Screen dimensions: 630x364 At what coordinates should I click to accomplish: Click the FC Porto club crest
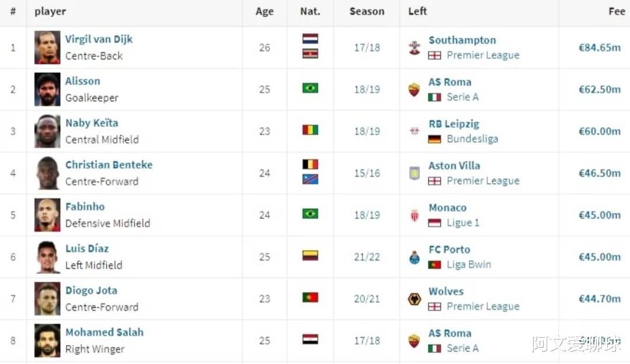pos(414,257)
